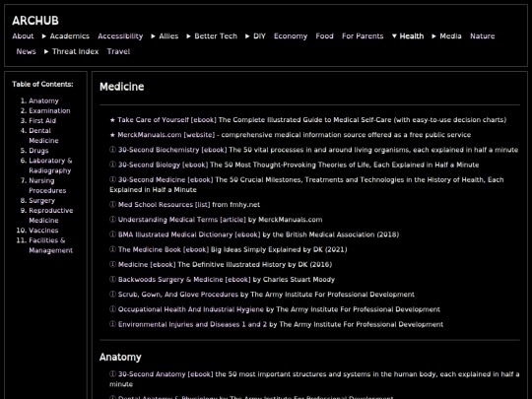
Task: Open the News nav item
Action: tap(27, 51)
